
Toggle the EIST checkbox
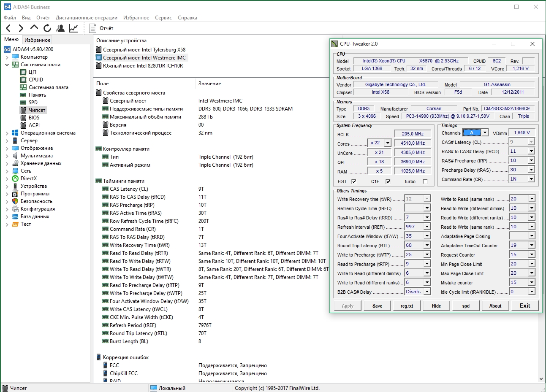(x=354, y=181)
